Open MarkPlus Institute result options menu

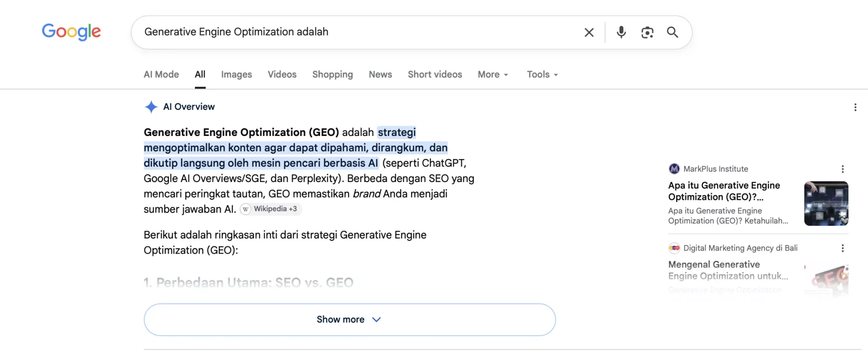[x=842, y=169]
